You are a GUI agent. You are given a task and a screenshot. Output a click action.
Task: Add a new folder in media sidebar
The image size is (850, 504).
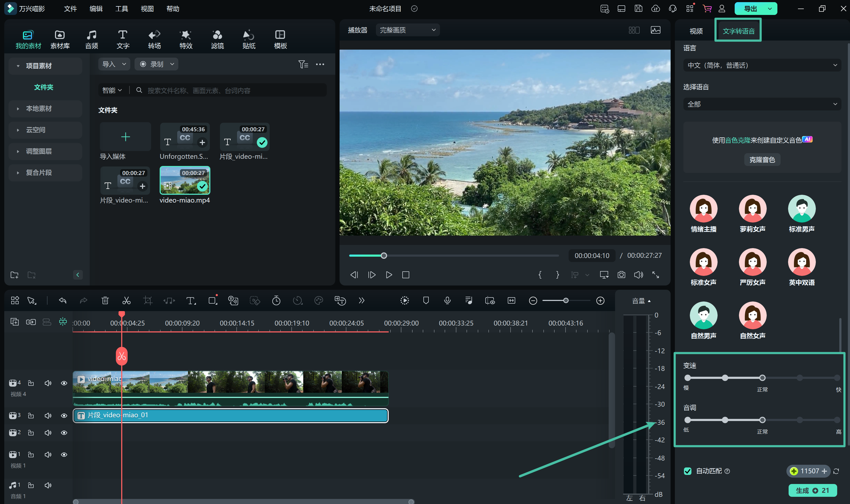coord(14,275)
